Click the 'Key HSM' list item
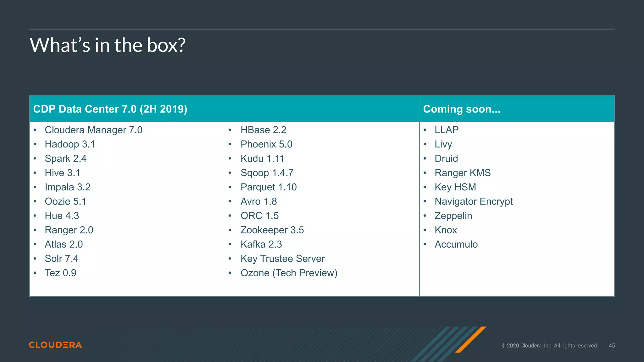This screenshot has width=644, height=362. click(x=455, y=187)
